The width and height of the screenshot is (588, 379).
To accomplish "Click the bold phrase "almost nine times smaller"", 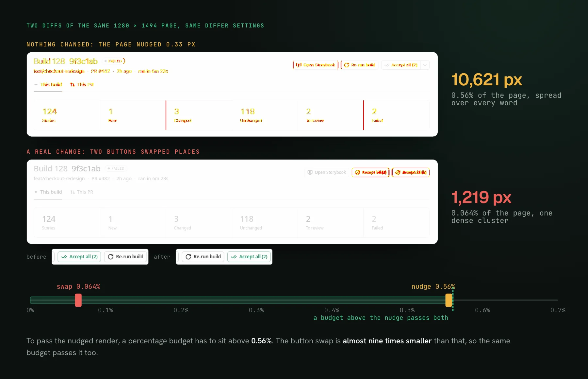I will (x=387, y=341).
